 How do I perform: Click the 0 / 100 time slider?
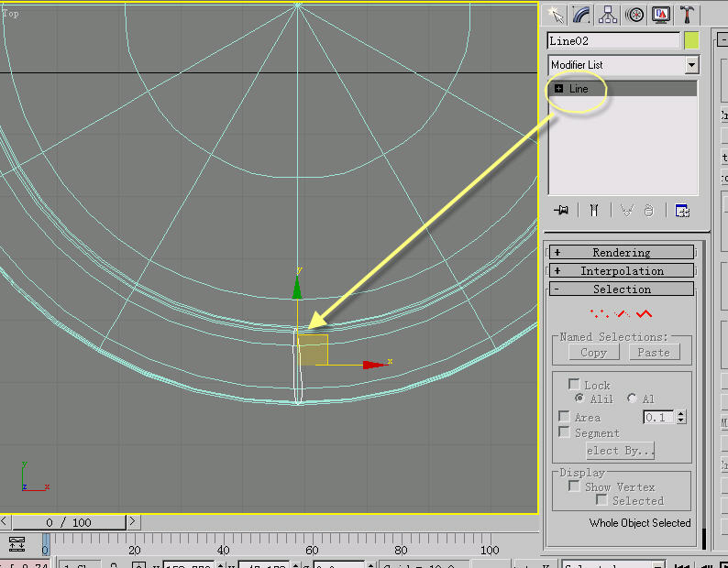tap(69, 522)
